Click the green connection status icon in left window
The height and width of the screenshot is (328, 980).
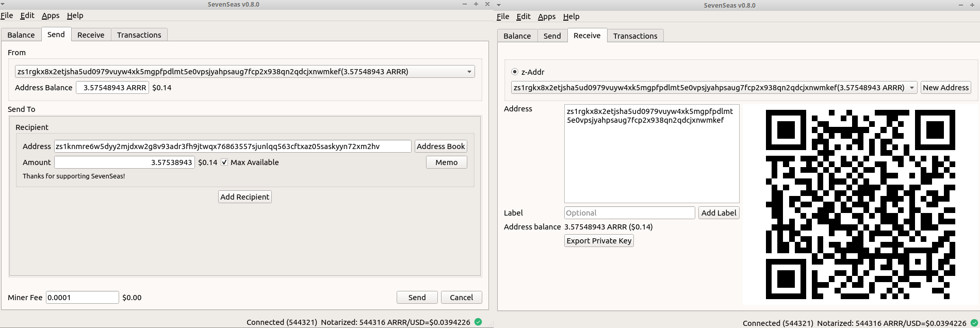click(x=478, y=322)
